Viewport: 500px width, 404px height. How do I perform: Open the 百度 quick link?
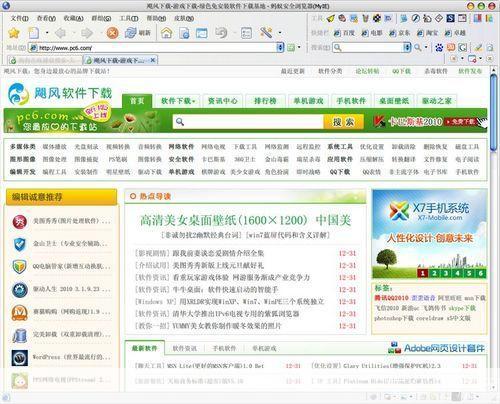[344, 33]
